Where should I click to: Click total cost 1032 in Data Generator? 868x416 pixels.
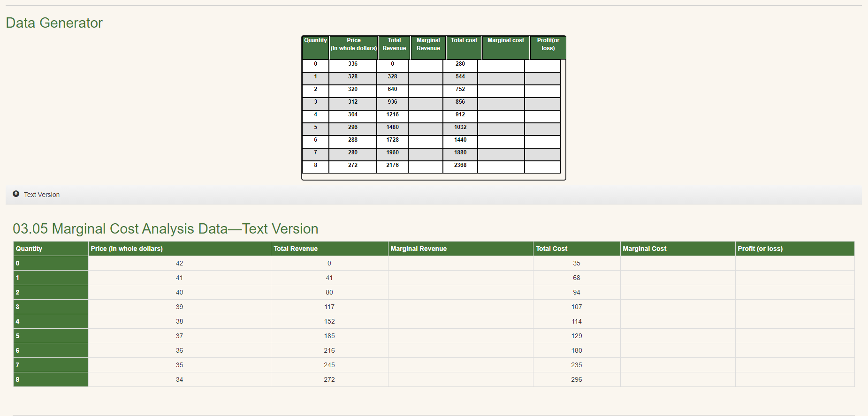pyautogui.click(x=460, y=127)
